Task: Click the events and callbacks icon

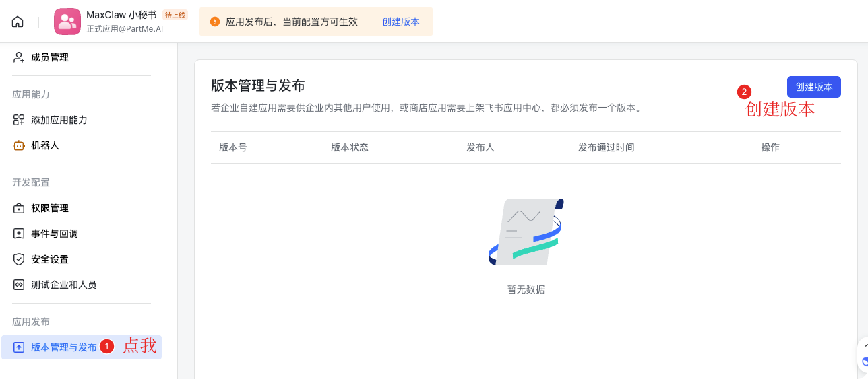Action: (19, 234)
